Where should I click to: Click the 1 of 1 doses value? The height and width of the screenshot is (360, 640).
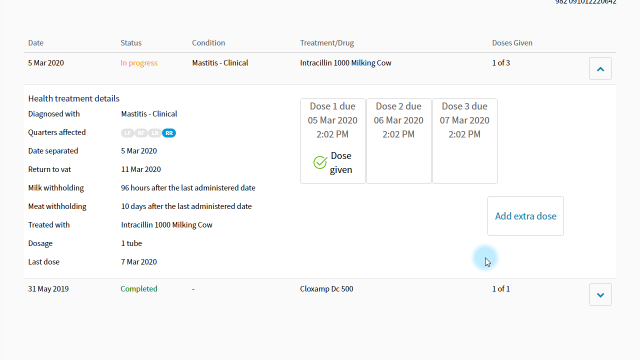point(501,289)
